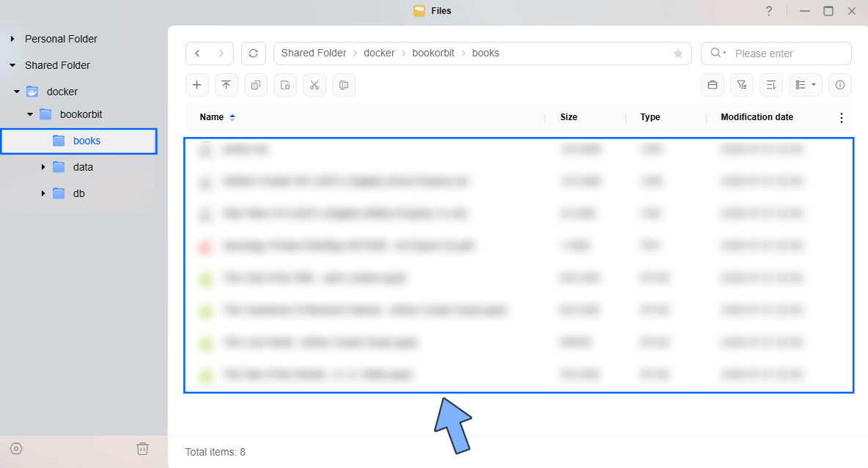Create a new item with plus button
This screenshot has width=868, height=468.
196,85
